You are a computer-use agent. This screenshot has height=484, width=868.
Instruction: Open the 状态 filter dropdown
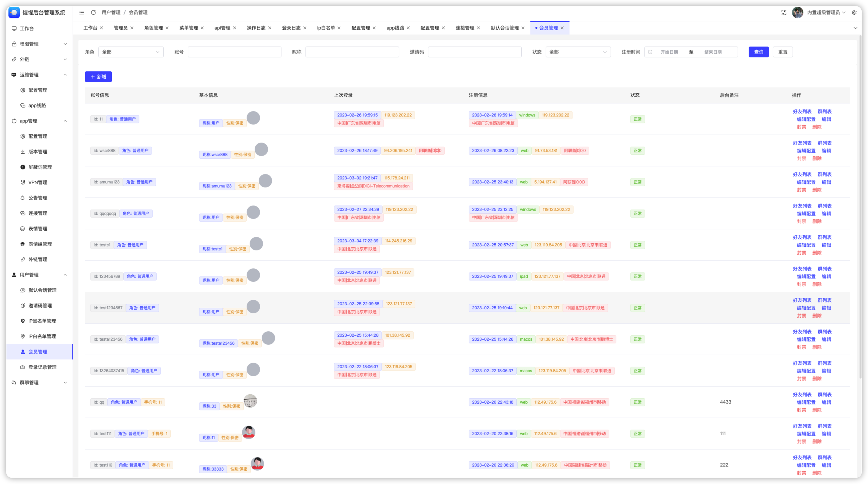(x=578, y=52)
